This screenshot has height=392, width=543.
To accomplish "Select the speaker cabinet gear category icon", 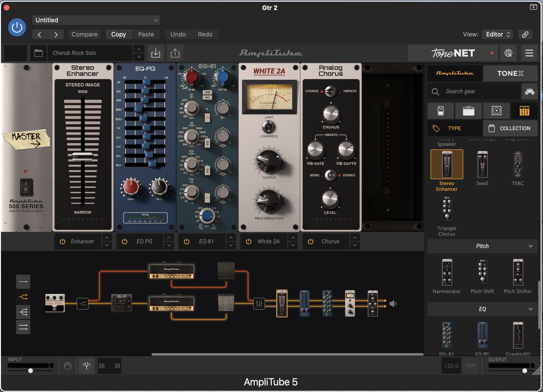I will 496,111.
